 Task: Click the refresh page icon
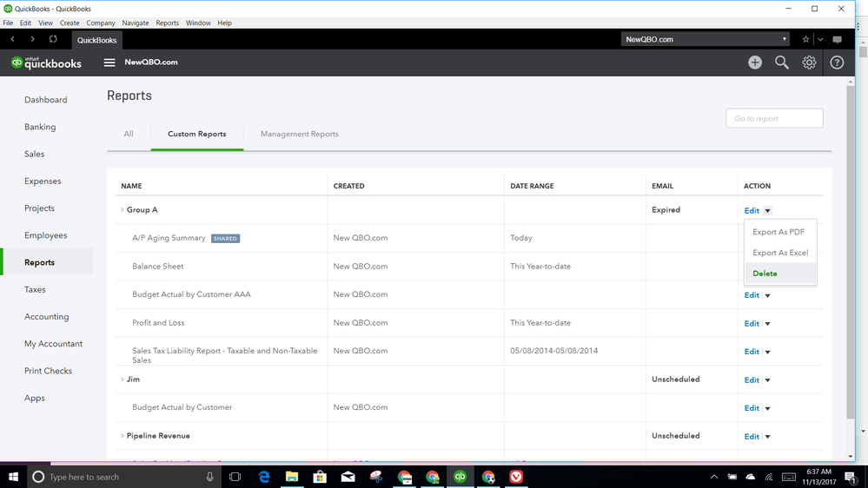[x=53, y=39]
